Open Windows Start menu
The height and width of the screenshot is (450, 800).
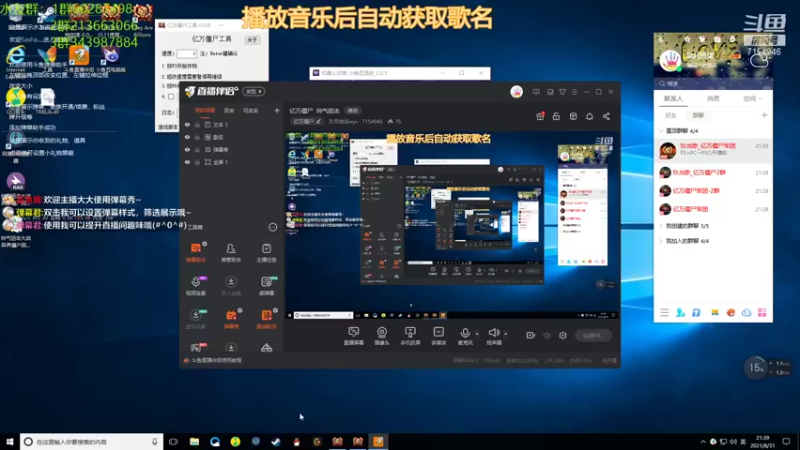pos(10,442)
